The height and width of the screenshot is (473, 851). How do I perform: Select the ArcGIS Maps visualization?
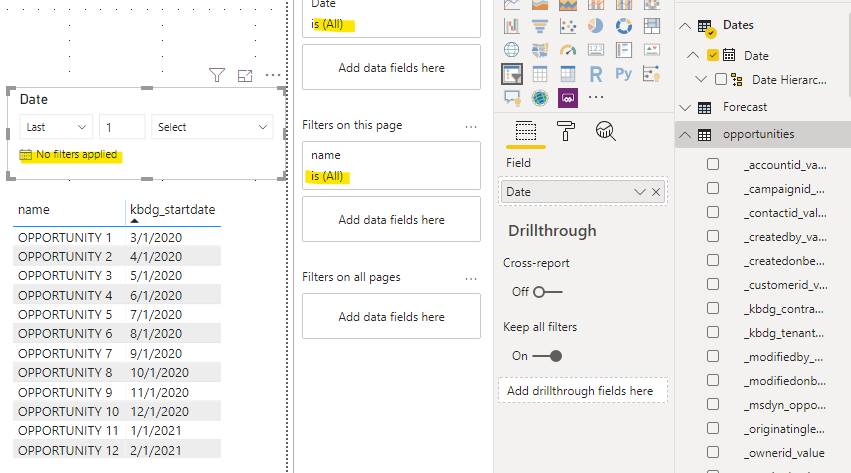[539, 98]
